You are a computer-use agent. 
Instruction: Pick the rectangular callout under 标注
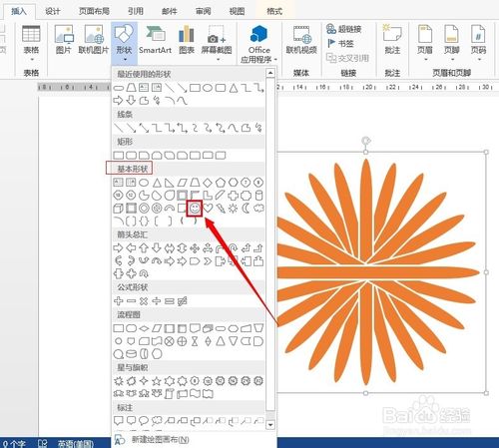(118, 421)
